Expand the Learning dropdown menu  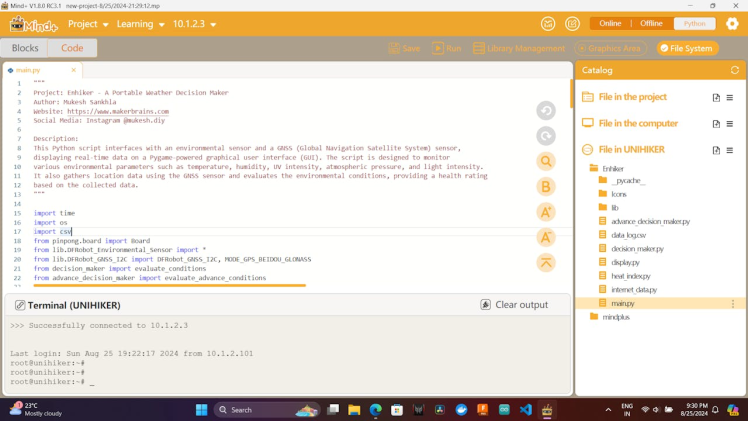pyautogui.click(x=140, y=24)
